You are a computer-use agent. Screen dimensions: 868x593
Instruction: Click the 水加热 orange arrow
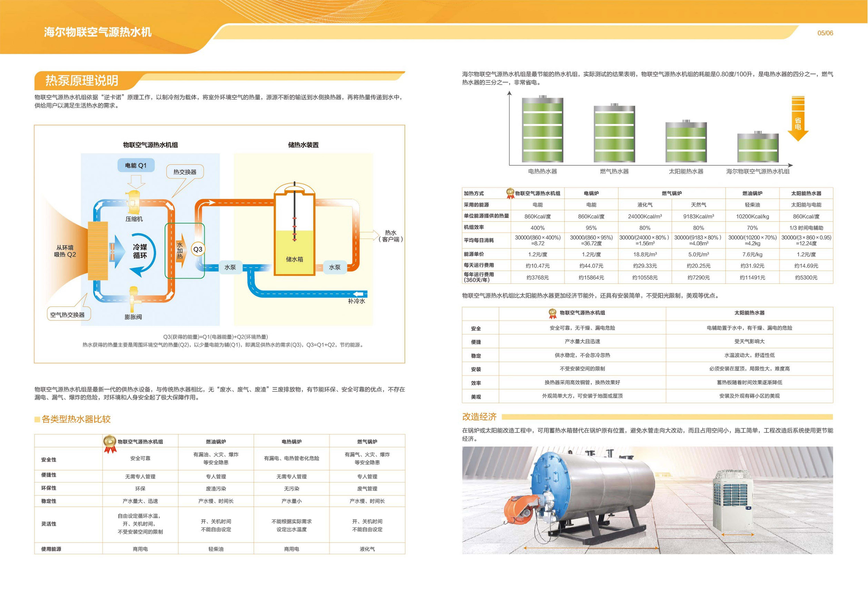click(181, 251)
